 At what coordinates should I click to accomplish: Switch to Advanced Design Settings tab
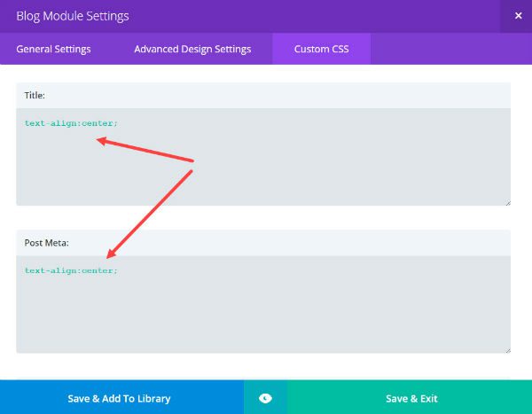click(192, 50)
